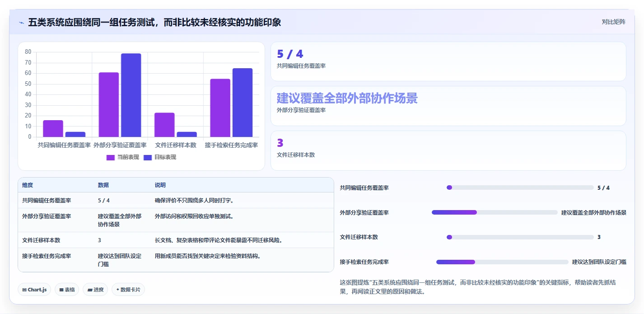
Task: Toggle the 当前表现 legend swatch
Action: point(111,157)
